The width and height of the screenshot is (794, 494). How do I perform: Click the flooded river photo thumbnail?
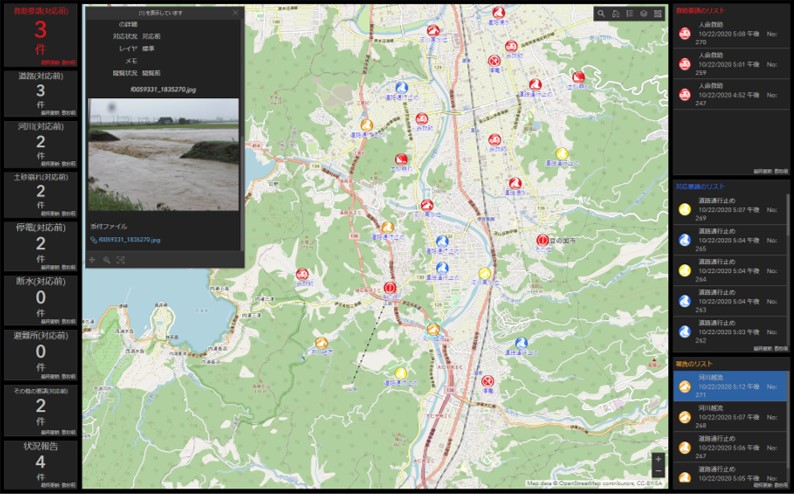[x=163, y=154]
